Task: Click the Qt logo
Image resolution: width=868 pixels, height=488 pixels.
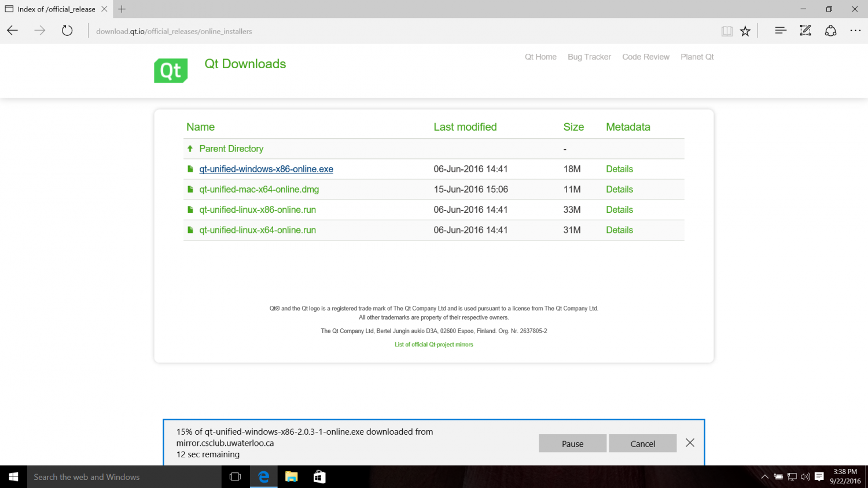Action: (x=170, y=70)
